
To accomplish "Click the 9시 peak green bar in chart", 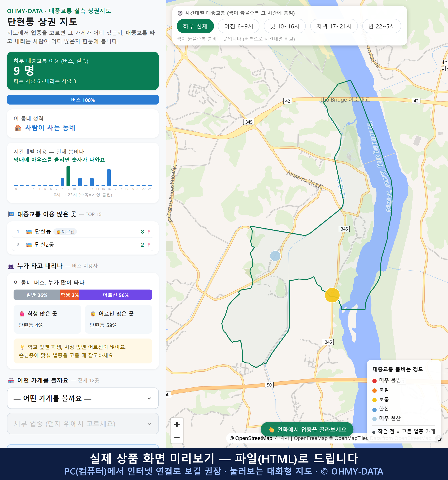I will pyautogui.click(x=68, y=176).
